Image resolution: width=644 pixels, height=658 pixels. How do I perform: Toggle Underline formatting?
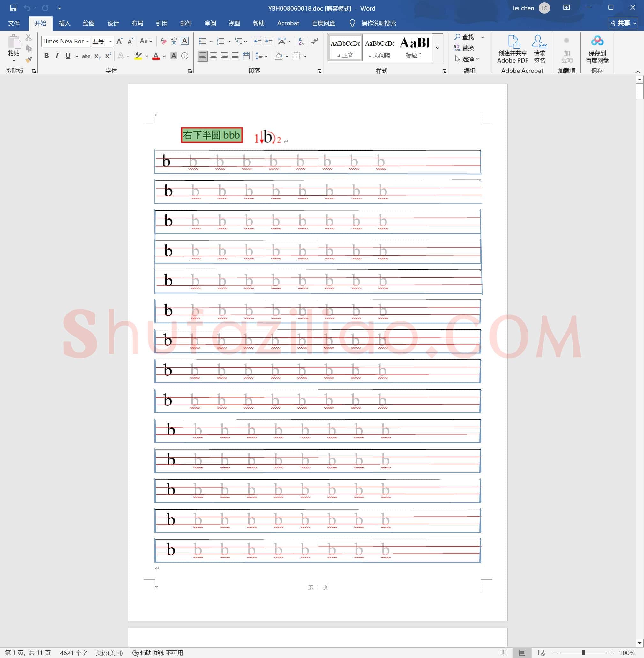[68, 56]
